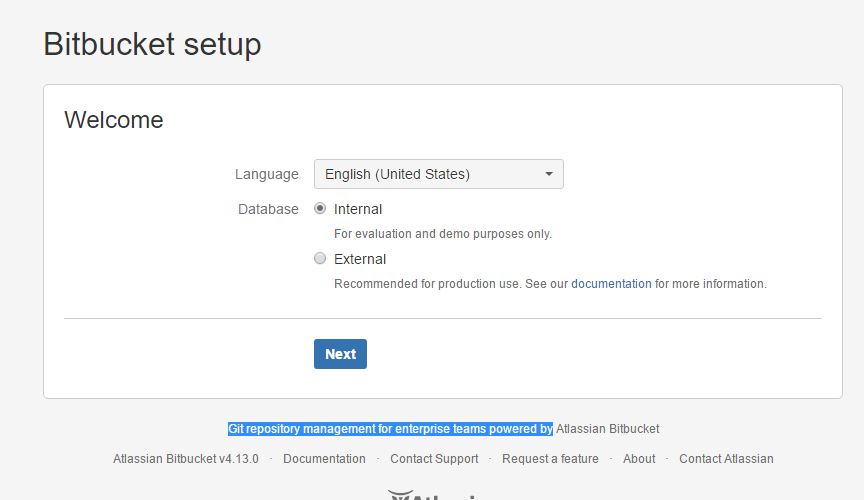Click the 'Bitbucket setup' page heading

pos(152,44)
